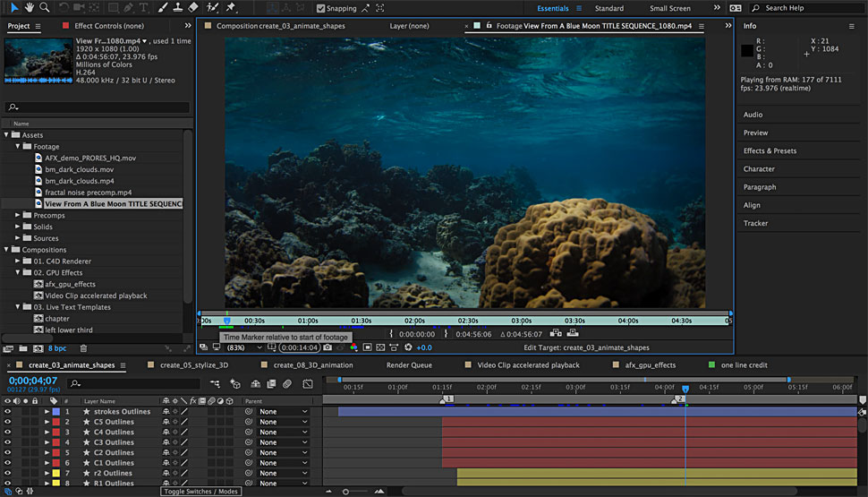Switch to the Effect Controls tab
868x497 pixels.
point(108,26)
